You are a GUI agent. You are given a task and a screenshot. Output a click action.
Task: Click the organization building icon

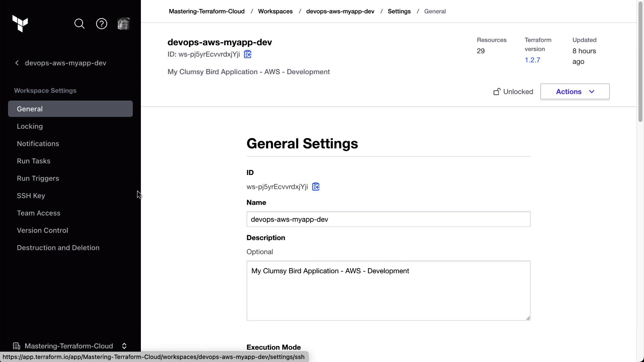(x=16, y=346)
